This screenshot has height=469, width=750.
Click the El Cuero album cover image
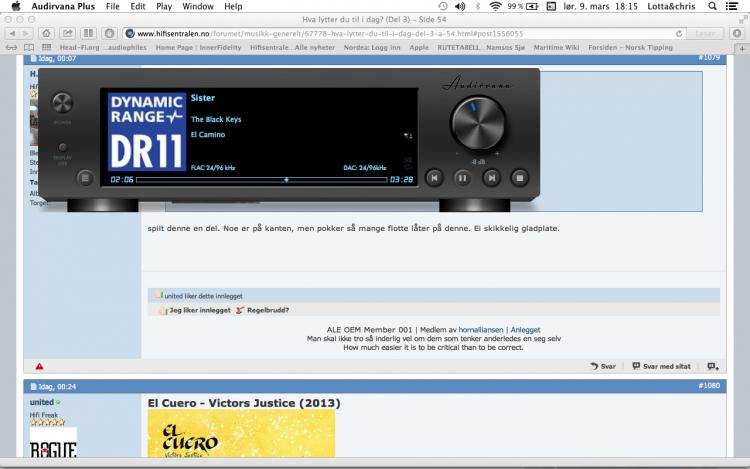242,434
